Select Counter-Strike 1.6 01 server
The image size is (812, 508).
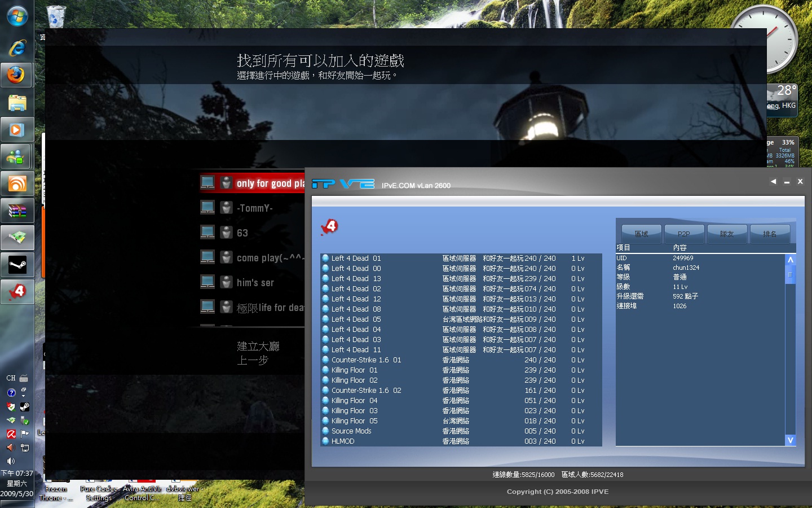click(461, 360)
